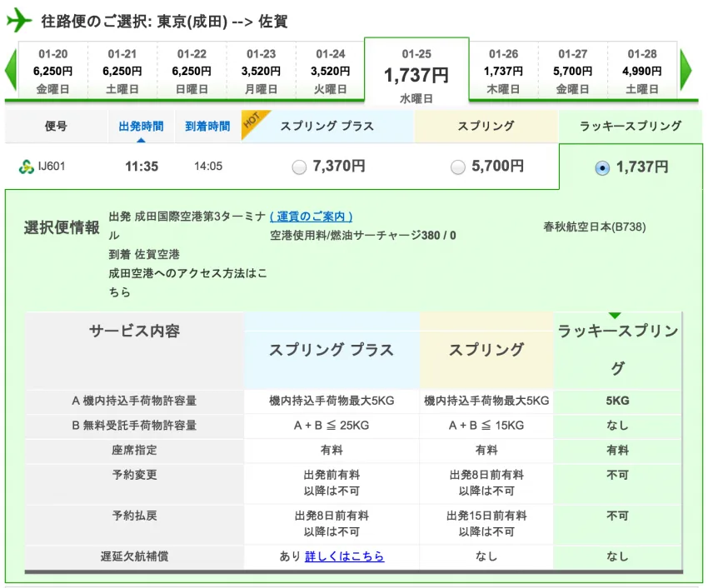
Task: Choose the 01-24 date tab
Action: pyautogui.click(x=330, y=71)
